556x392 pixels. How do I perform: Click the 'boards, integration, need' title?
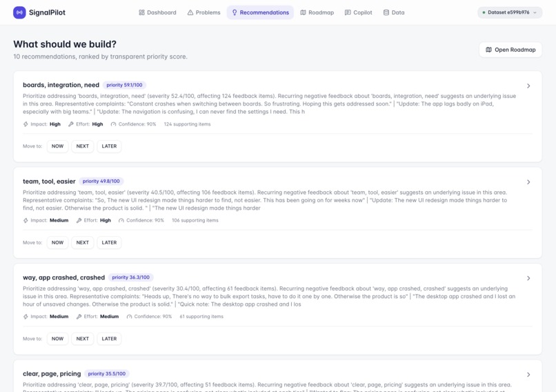(x=61, y=85)
